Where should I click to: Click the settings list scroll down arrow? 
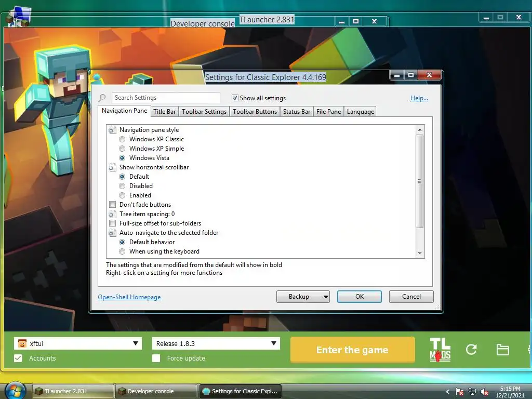pos(420,254)
